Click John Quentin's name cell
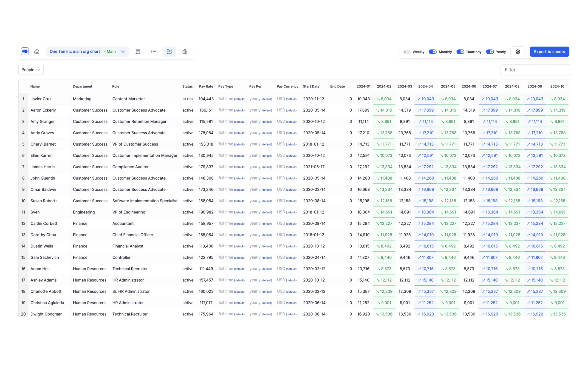 click(49, 178)
